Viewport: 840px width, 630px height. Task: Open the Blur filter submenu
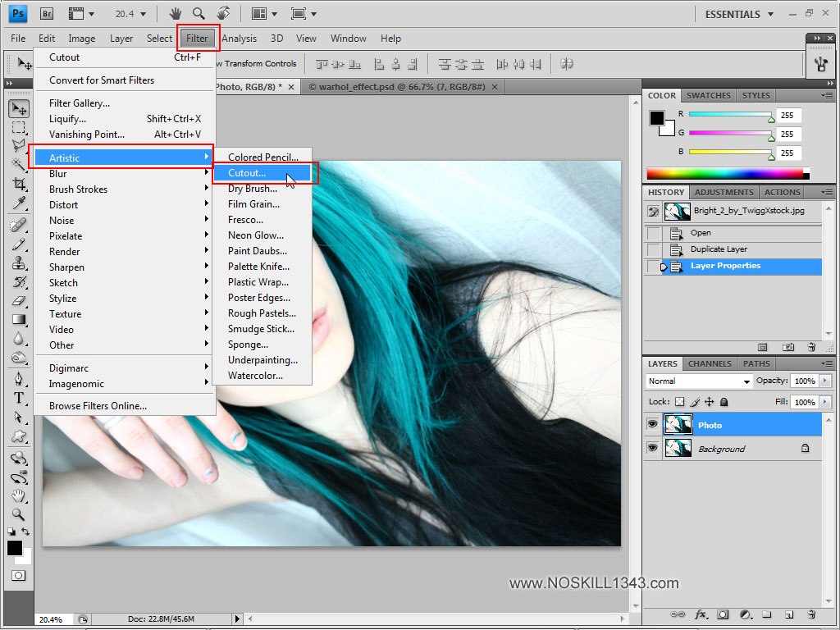pyautogui.click(x=125, y=174)
